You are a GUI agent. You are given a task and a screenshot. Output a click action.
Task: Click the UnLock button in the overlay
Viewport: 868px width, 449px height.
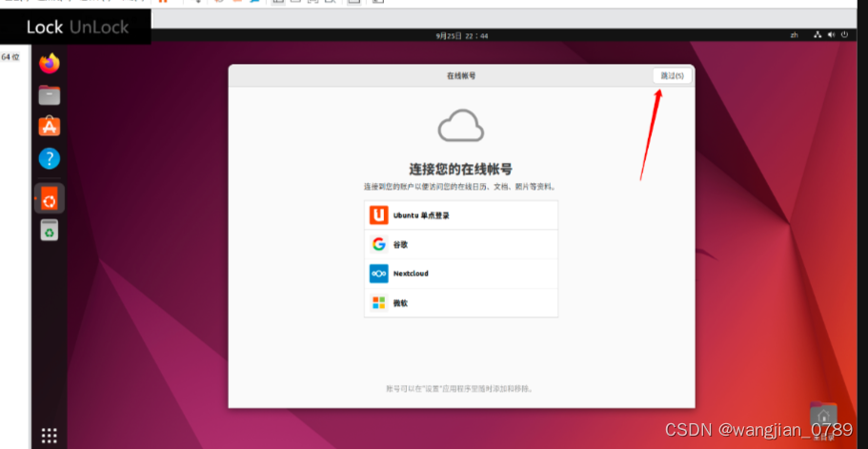99,27
